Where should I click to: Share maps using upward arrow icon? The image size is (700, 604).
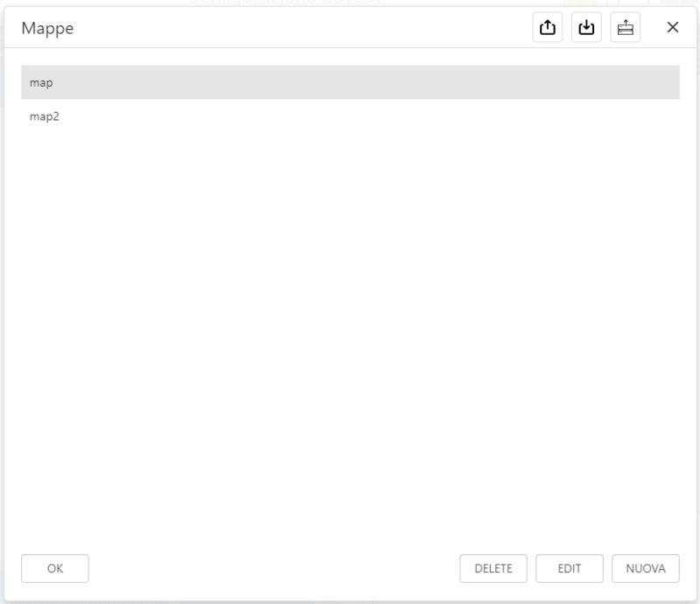pyautogui.click(x=547, y=27)
